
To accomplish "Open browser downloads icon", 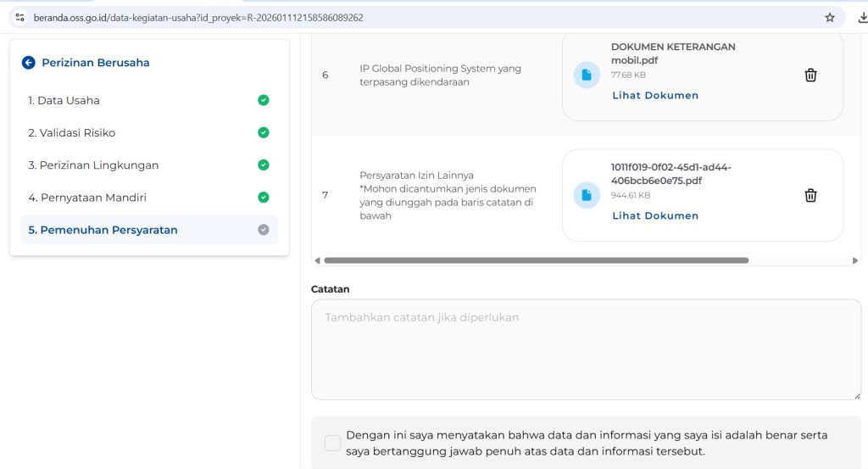I will coord(861,17).
